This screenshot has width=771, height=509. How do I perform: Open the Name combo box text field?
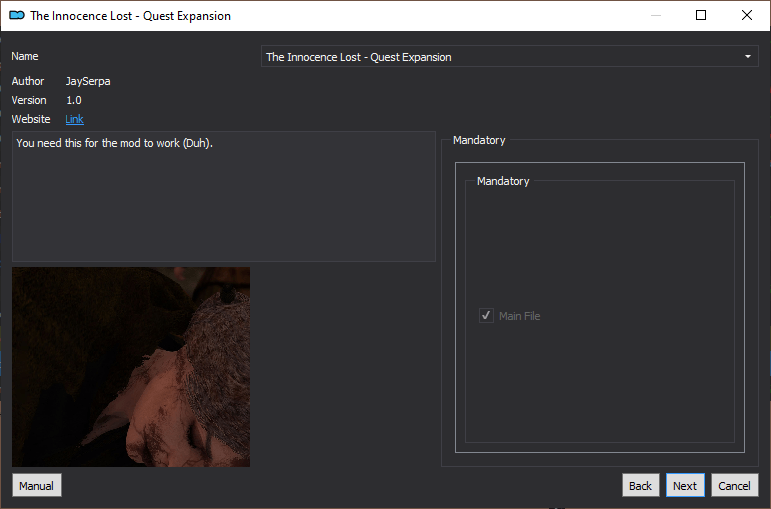[509, 57]
